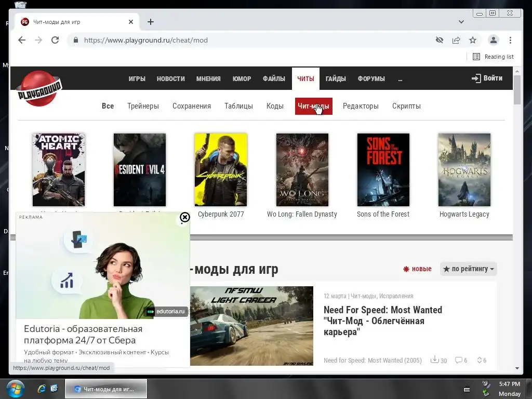Expand the tab search chevron
This screenshot has height=399, width=532.
pos(461,22)
